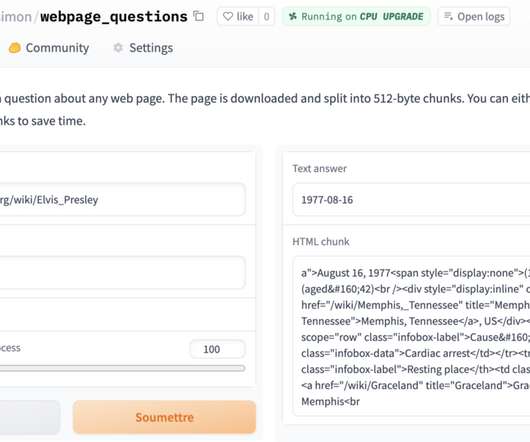Screen dimensions: 530x442
Task: Click the grey button left of Soumettre
Action: (x=30, y=417)
